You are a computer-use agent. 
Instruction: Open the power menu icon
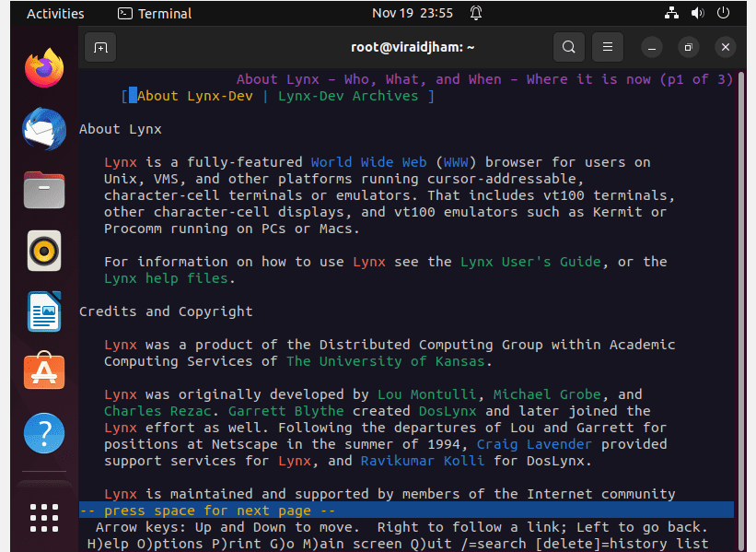coord(723,13)
